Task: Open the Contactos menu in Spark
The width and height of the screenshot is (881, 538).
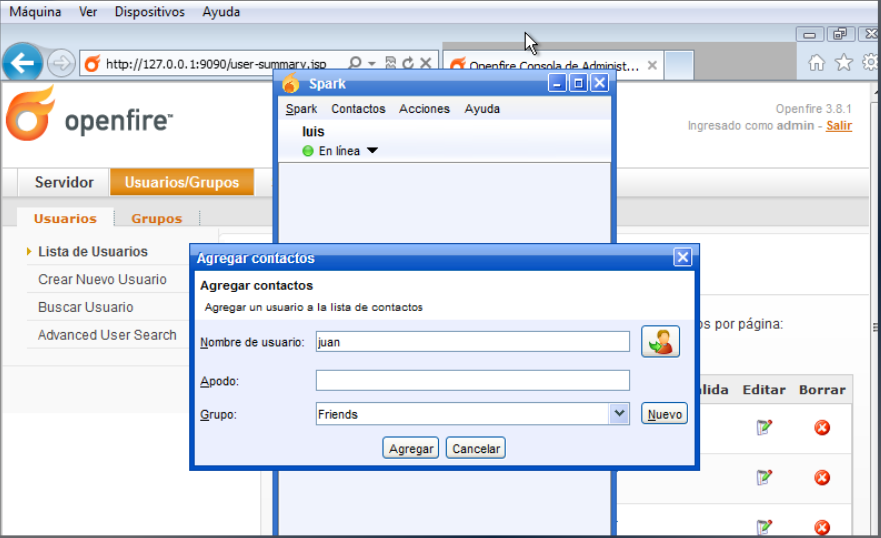Action: click(x=358, y=109)
